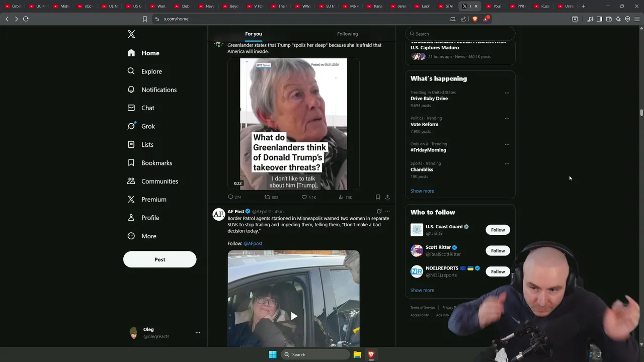Image resolution: width=644 pixels, height=362 pixels.
Task: Switch to the Navy browser tab
Action: coord(206,6)
